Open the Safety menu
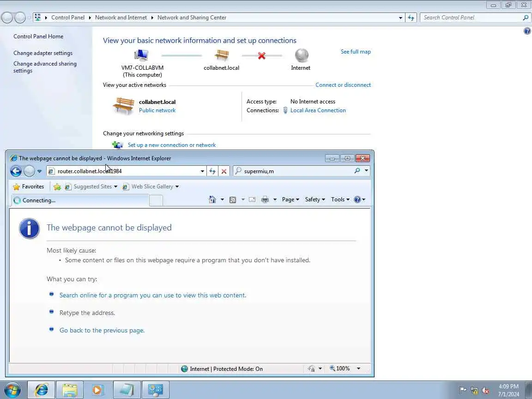Image resolution: width=532 pixels, height=399 pixels. tap(315, 199)
